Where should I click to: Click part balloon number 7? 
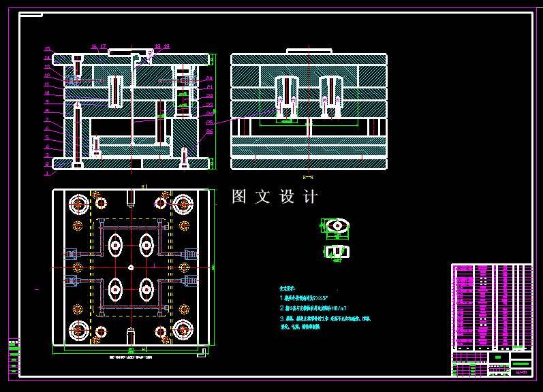47,120
